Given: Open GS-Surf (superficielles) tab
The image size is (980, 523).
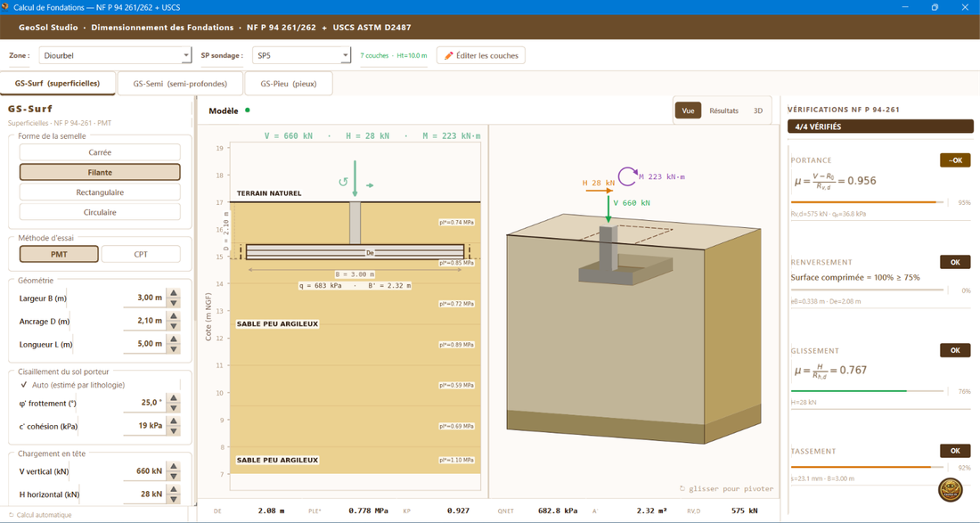Looking at the screenshot, I should (58, 83).
